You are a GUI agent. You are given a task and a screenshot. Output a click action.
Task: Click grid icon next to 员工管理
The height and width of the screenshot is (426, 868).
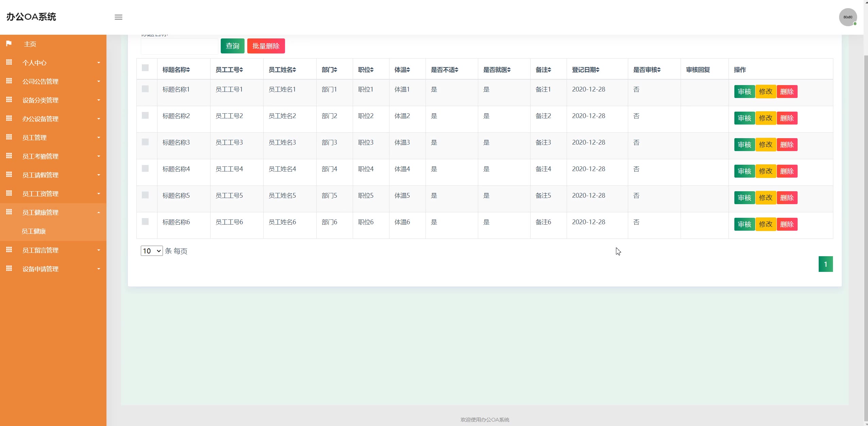click(9, 137)
